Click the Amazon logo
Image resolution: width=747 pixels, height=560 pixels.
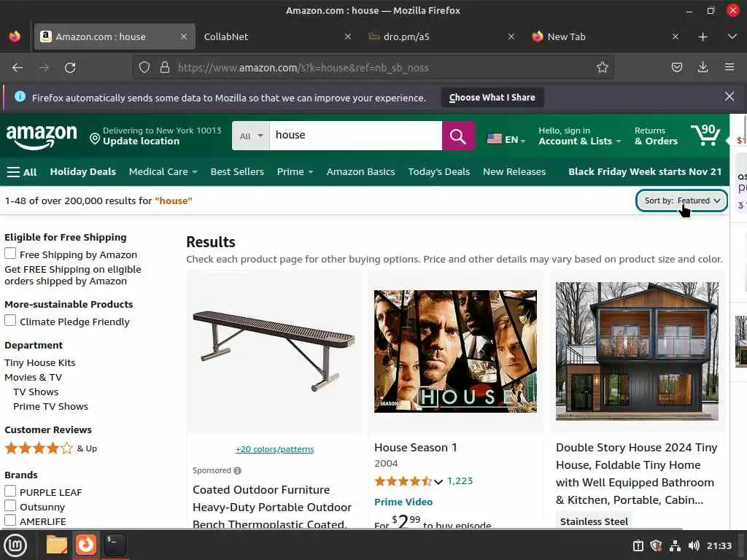(x=41, y=136)
